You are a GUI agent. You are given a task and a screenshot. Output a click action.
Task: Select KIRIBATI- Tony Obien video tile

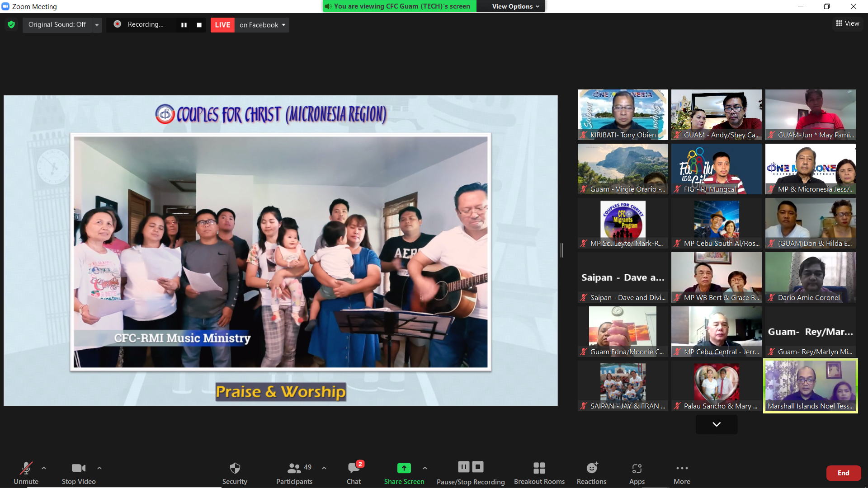(x=623, y=115)
